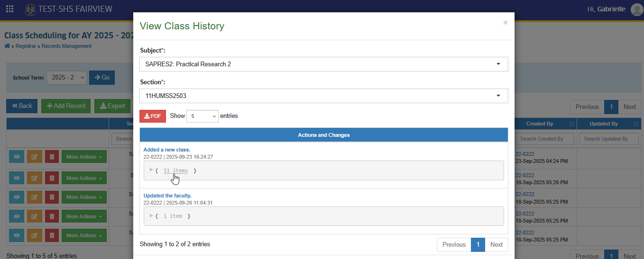Screen dimensions: 644x259
Task: Expand the 1 item JSON block
Action: click(151, 215)
